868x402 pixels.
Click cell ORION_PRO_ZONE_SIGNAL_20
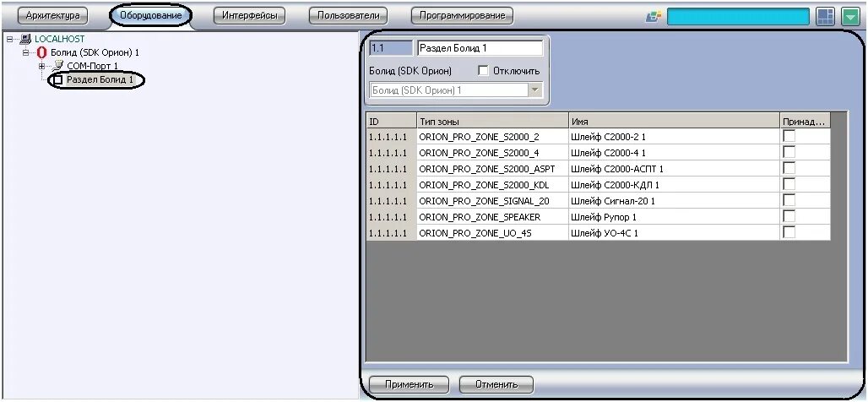click(492, 200)
